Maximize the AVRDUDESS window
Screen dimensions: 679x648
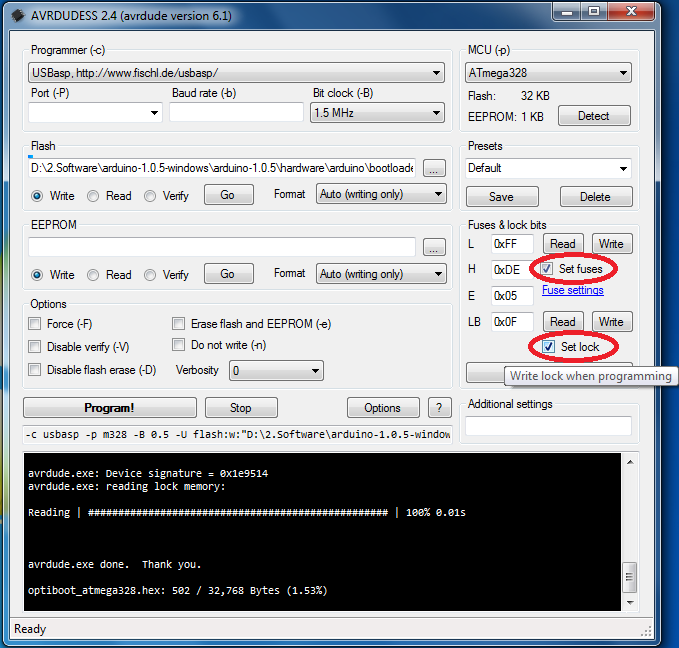594,12
